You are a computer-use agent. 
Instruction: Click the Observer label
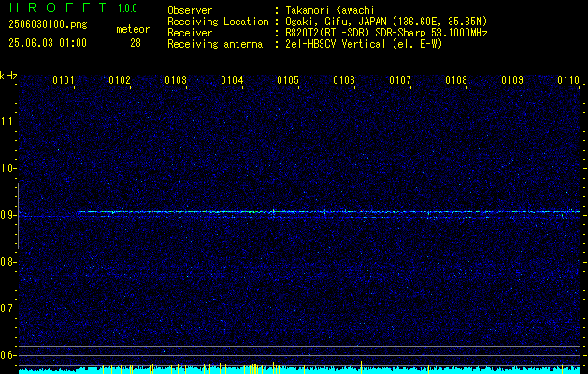(x=190, y=10)
